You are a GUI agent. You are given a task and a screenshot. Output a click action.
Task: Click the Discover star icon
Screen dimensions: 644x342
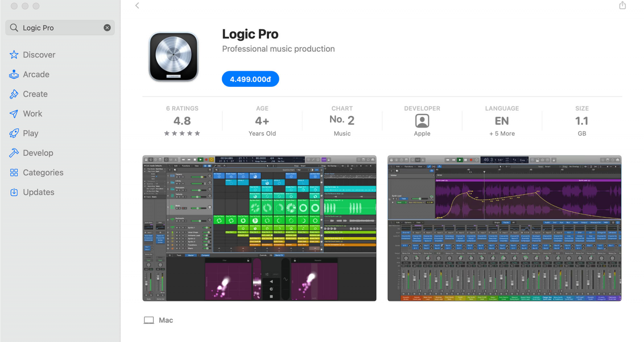14,55
